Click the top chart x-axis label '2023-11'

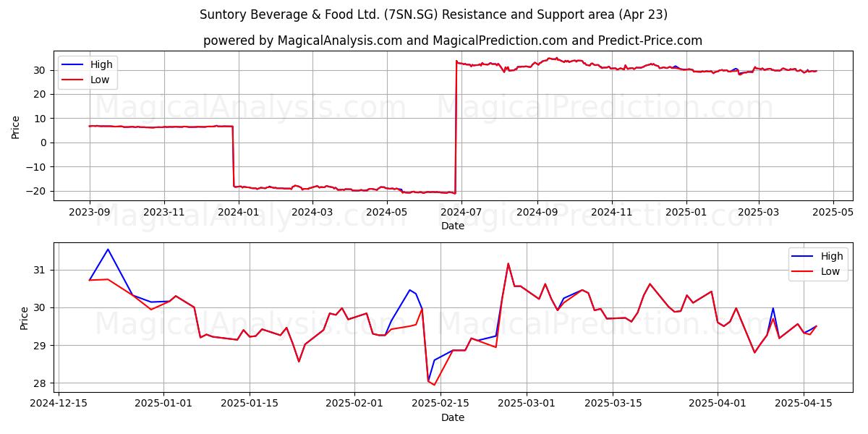(163, 212)
